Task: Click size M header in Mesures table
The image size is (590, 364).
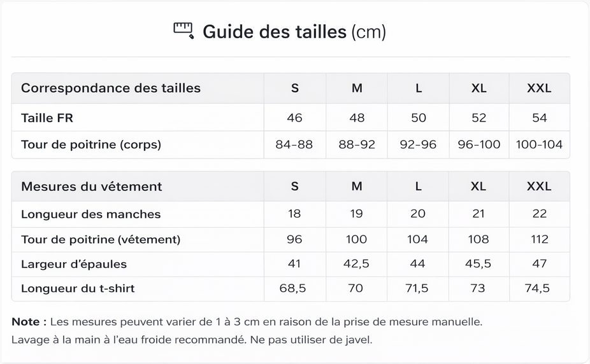Action: tap(357, 186)
